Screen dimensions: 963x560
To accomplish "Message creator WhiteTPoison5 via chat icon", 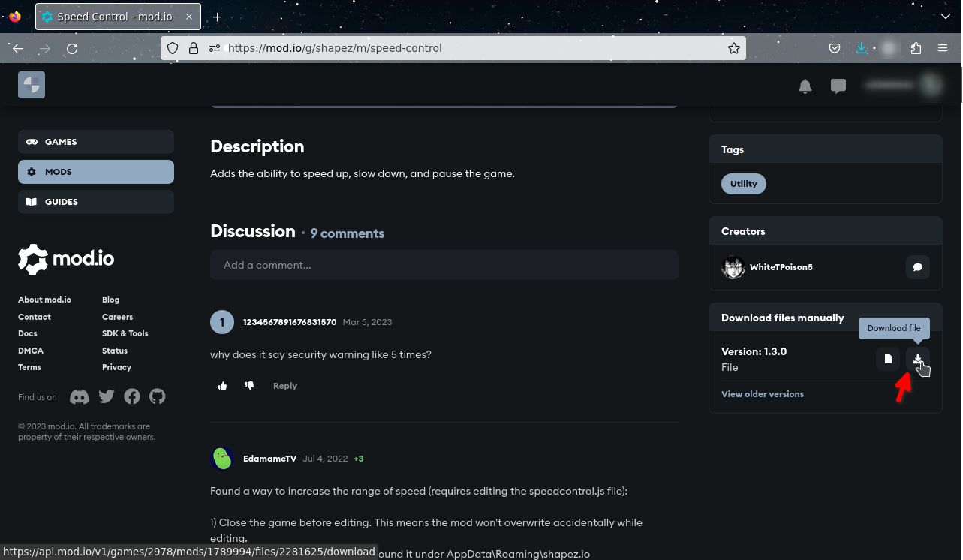I will [917, 267].
